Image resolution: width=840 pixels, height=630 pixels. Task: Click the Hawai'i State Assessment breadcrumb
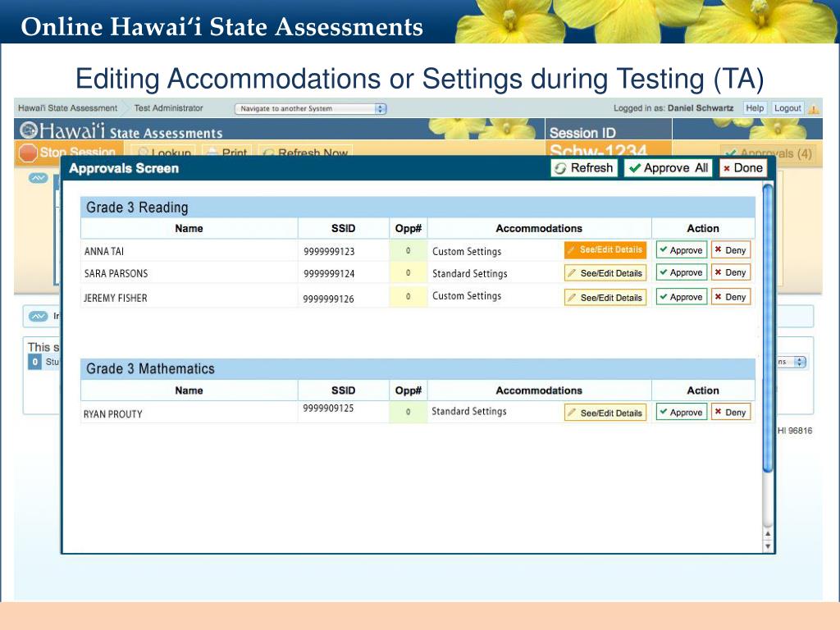67,108
